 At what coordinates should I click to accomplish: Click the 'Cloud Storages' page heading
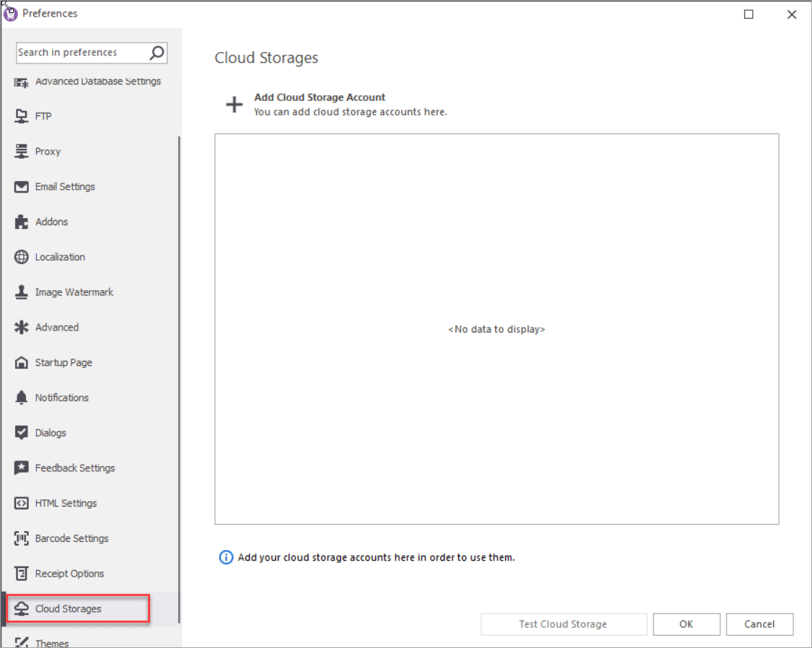click(x=266, y=58)
